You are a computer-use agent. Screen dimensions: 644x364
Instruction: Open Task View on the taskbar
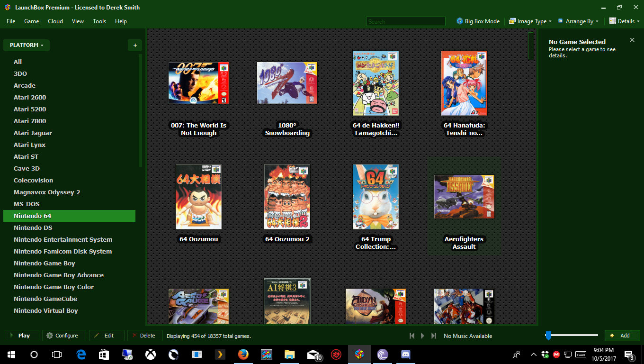point(57,354)
